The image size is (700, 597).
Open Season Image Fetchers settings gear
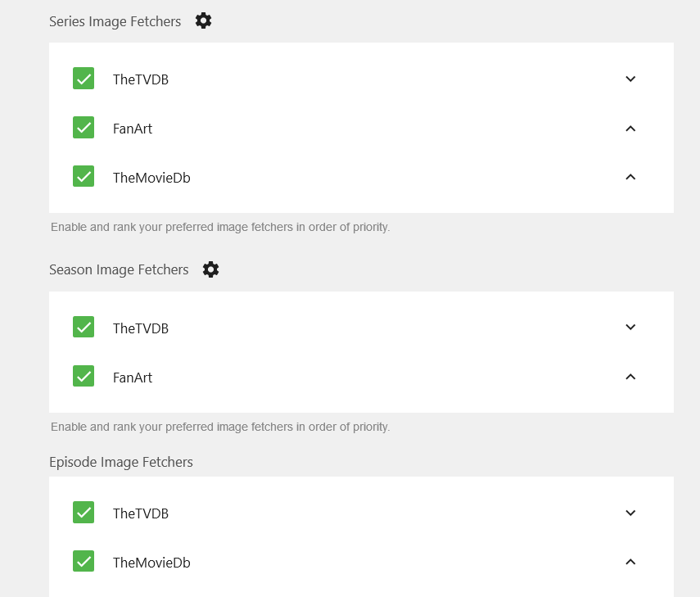pos(210,269)
